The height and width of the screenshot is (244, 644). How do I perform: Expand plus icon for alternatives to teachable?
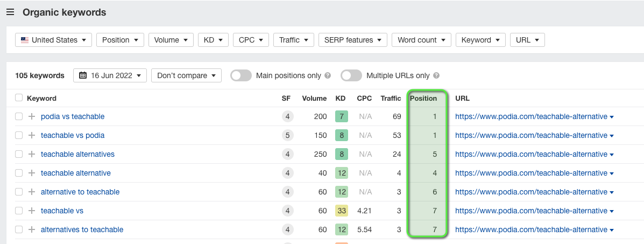(x=32, y=229)
